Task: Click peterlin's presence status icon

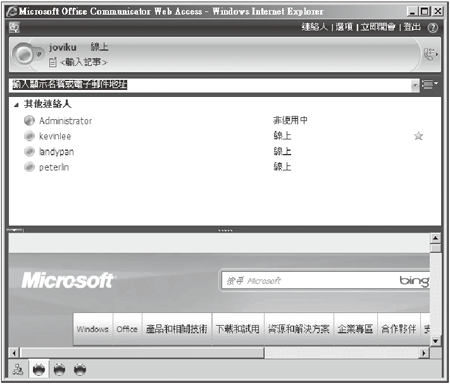Action: [29, 167]
